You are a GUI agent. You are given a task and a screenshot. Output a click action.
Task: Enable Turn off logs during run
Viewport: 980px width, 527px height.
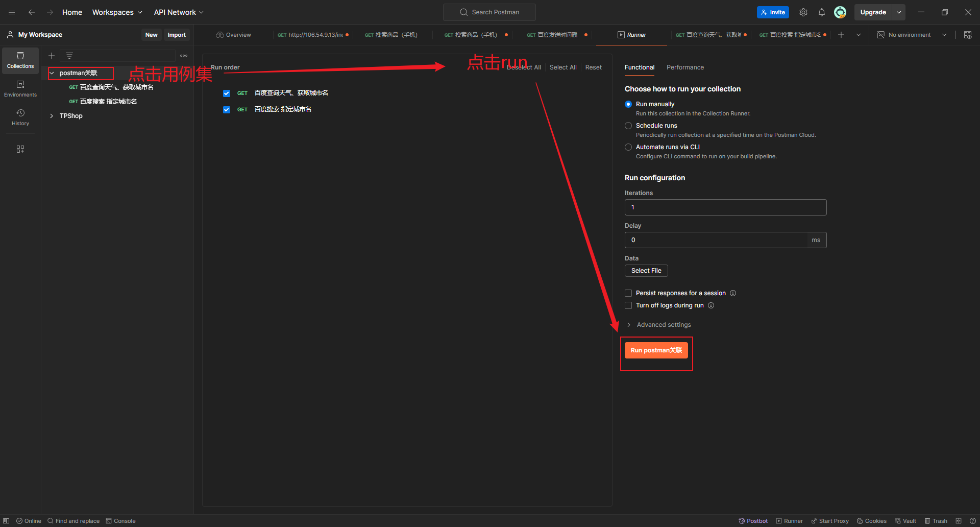(628, 305)
